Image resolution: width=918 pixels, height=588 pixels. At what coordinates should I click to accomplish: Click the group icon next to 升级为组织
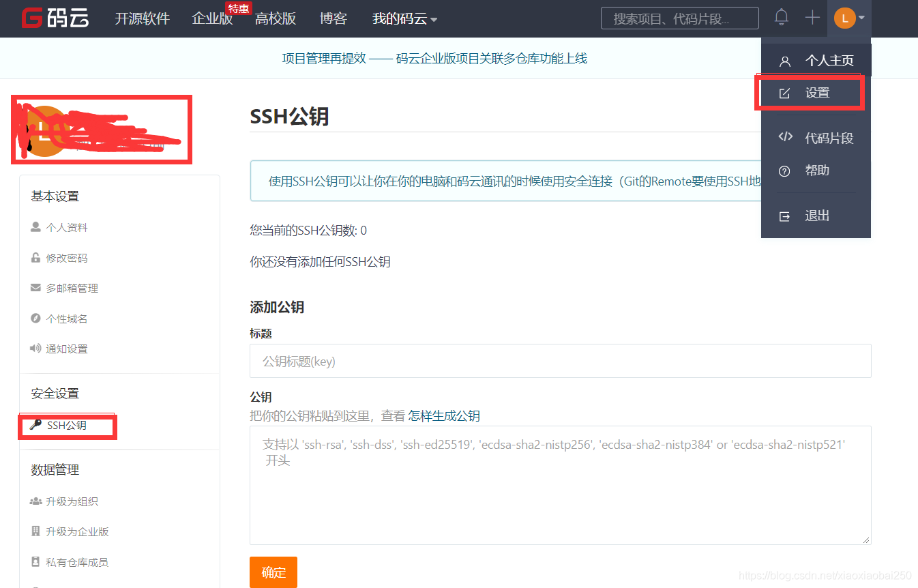[35, 501]
